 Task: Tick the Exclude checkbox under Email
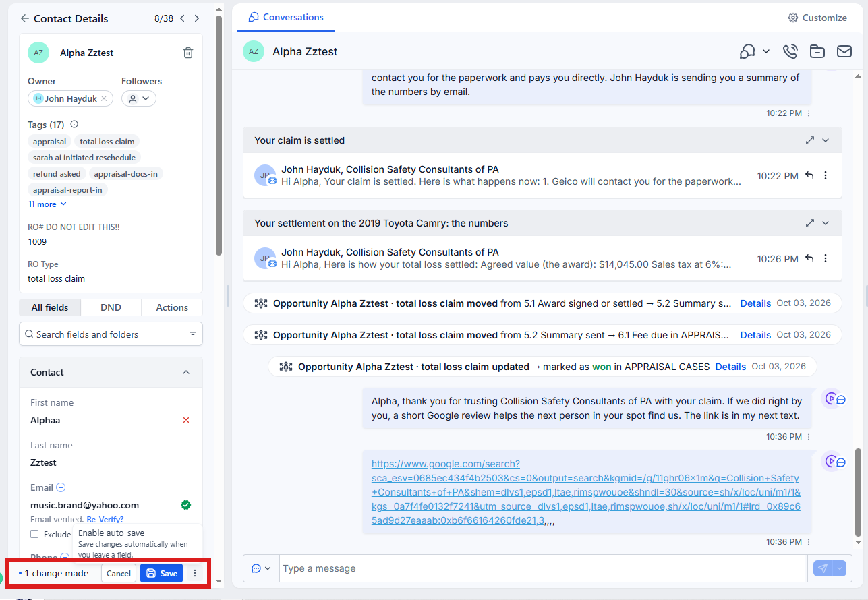click(x=34, y=534)
